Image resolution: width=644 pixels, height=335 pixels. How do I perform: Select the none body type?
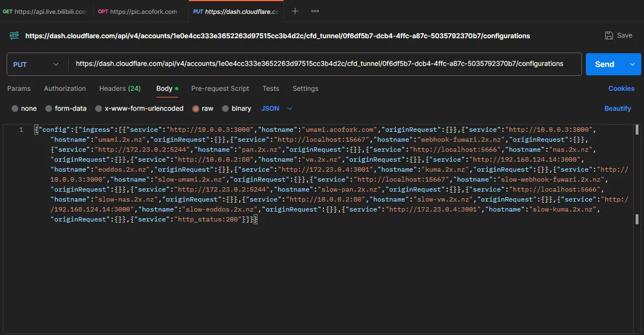tap(15, 109)
